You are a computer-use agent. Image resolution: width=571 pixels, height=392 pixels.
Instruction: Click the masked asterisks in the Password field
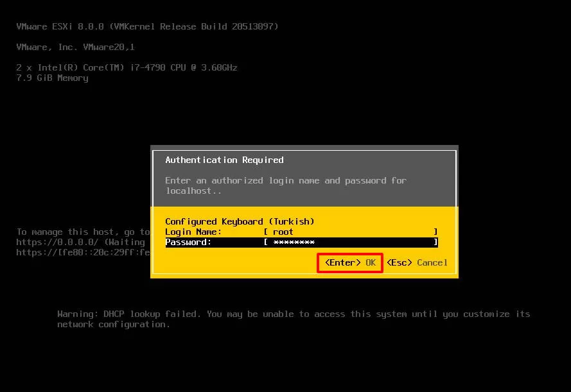point(294,242)
